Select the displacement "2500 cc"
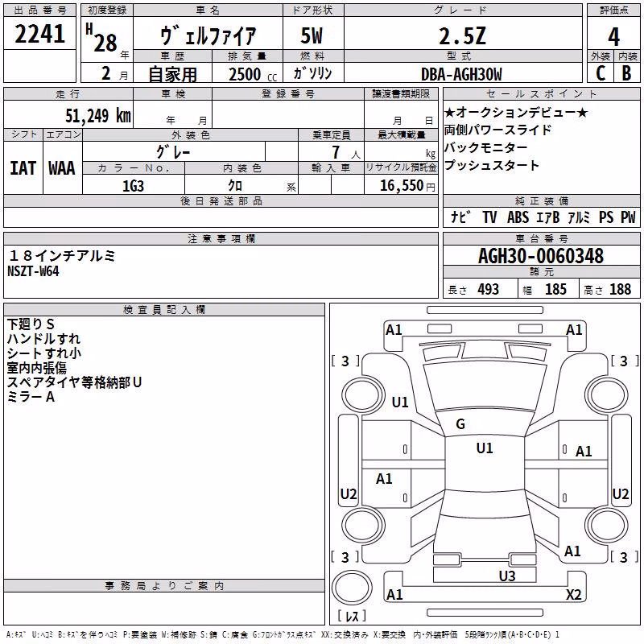 (x=253, y=74)
